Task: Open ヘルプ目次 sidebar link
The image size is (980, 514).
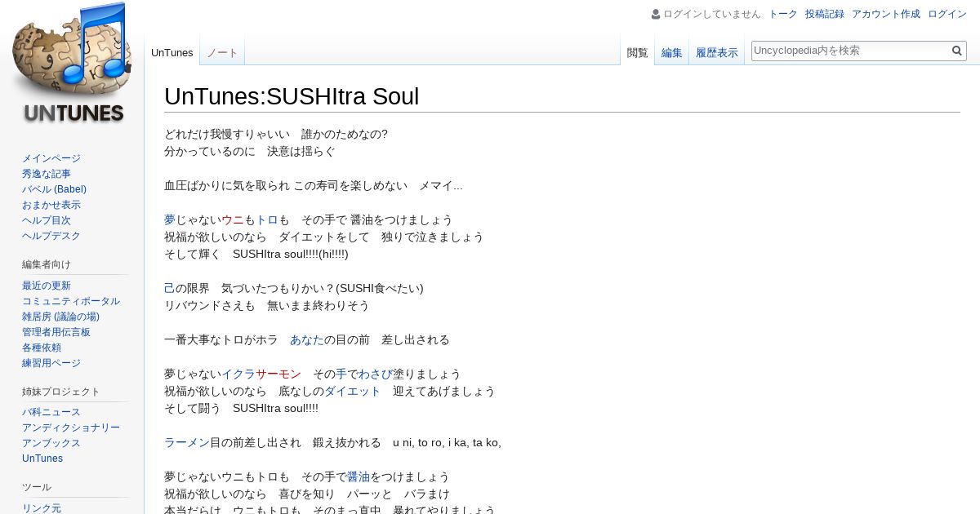Action: click(47, 220)
